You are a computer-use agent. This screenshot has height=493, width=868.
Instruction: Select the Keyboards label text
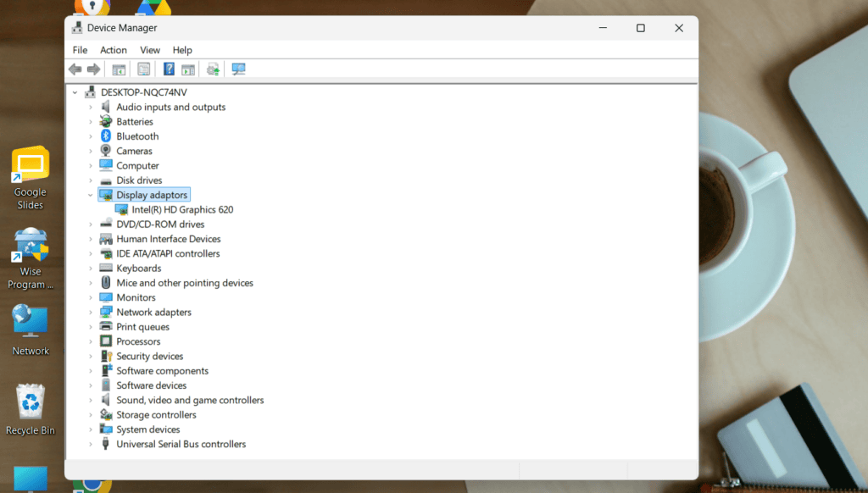coord(139,268)
